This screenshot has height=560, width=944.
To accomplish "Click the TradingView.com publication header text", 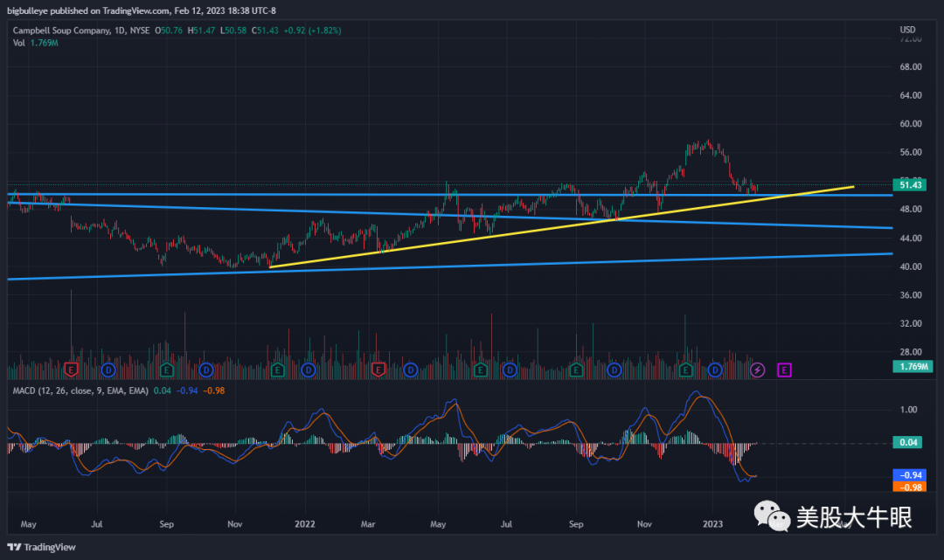I will click(136, 10).
